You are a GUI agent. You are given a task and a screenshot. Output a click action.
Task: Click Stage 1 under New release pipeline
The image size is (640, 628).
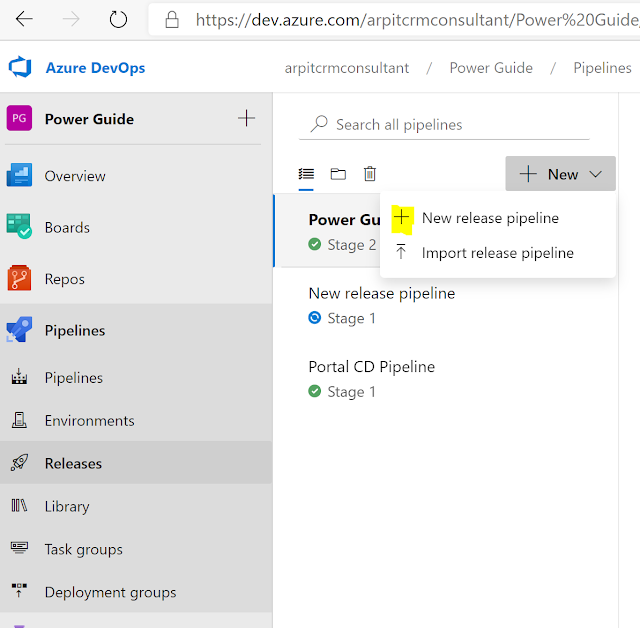pos(351,318)
